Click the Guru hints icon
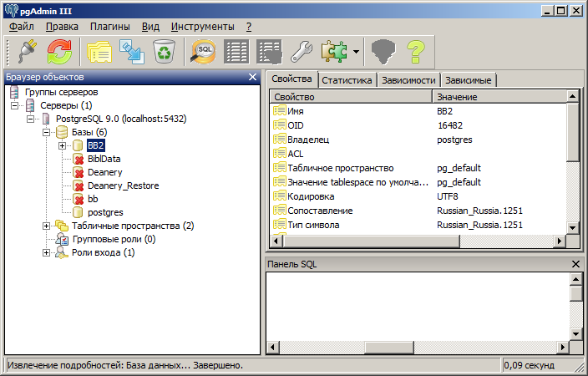588x376 pixels. (383, 52)
